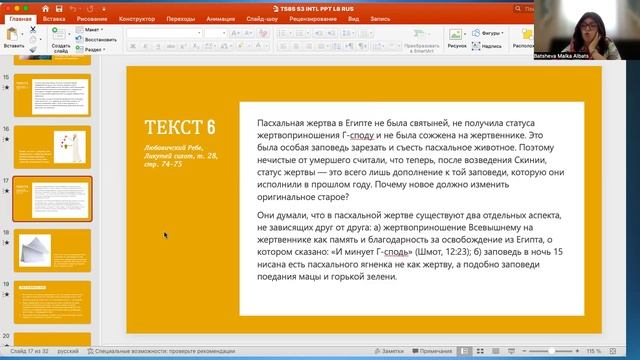Click the Redo arrow icon
This screenshot has height=360, width=640.
(x=90, y=9)
